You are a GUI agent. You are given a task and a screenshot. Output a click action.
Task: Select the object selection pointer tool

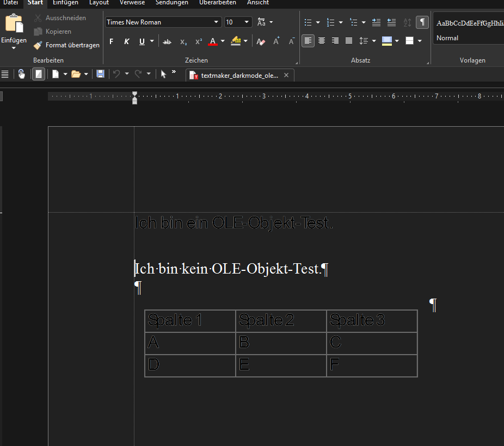tap(163, 74)
